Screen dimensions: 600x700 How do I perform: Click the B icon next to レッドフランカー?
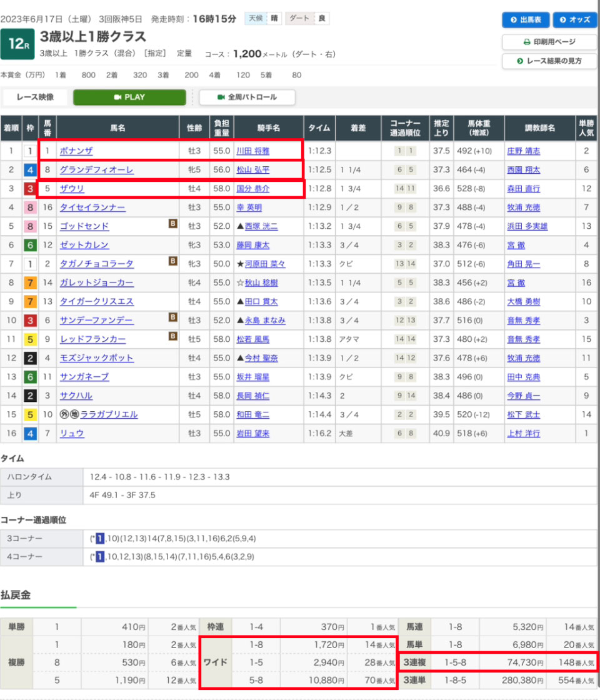[x=172, y=336]
